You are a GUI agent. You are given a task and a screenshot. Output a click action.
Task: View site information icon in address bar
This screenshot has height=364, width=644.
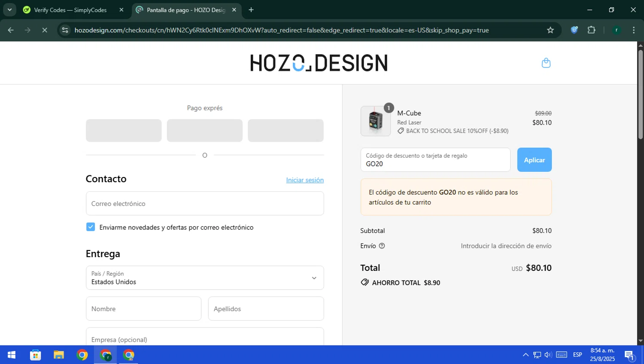(65, 30)
